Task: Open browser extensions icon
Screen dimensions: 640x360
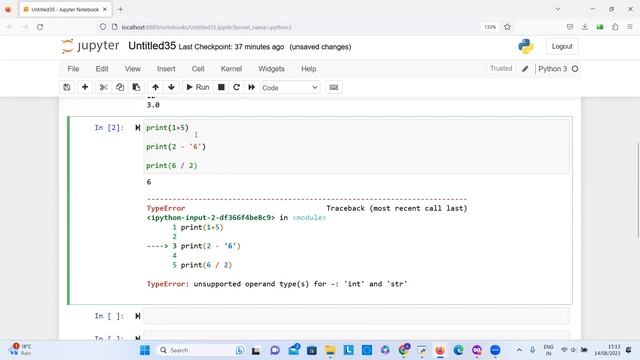Action: [x=615, y=27]
